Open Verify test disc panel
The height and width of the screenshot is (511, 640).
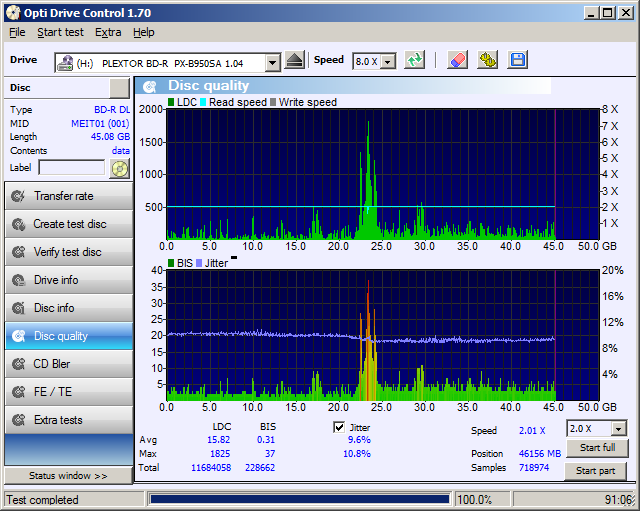click(69, 252)
